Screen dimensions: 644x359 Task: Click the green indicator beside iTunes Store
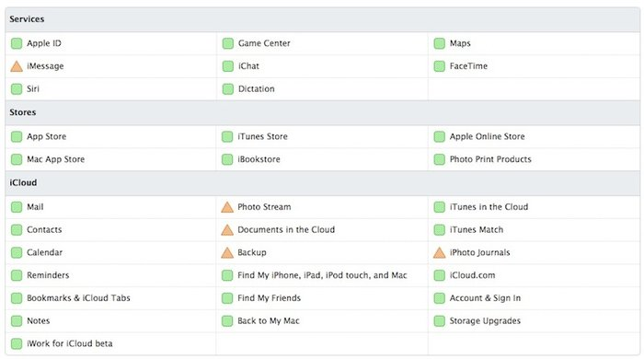(227, 136)
